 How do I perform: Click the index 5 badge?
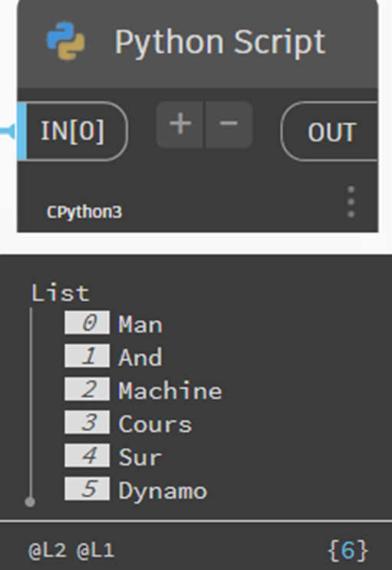tap(87, 489)
